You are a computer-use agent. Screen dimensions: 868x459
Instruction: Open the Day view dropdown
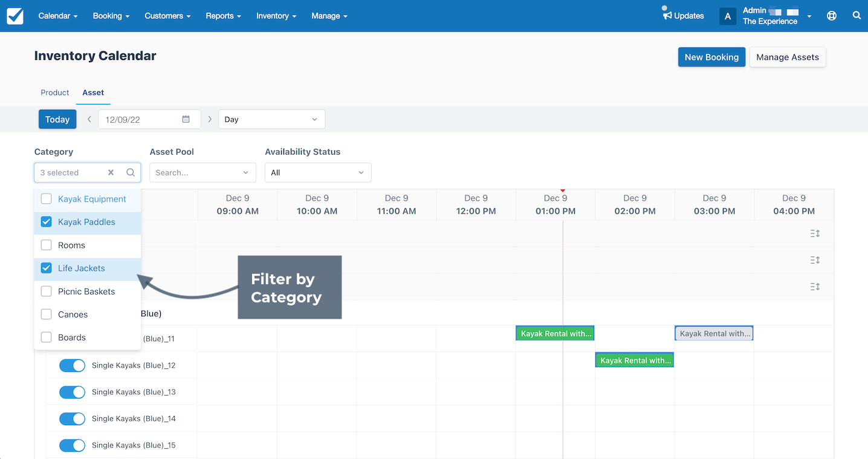[x=271, y=119]
